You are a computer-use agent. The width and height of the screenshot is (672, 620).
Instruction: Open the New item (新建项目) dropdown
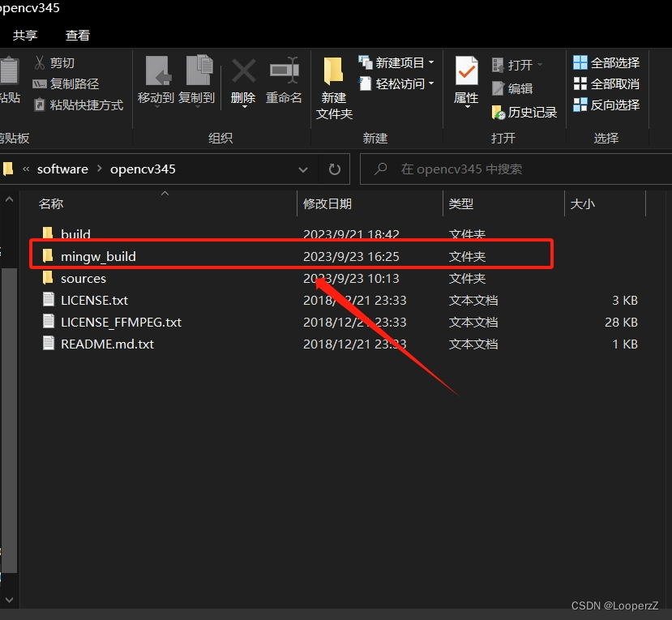point(396,63)
